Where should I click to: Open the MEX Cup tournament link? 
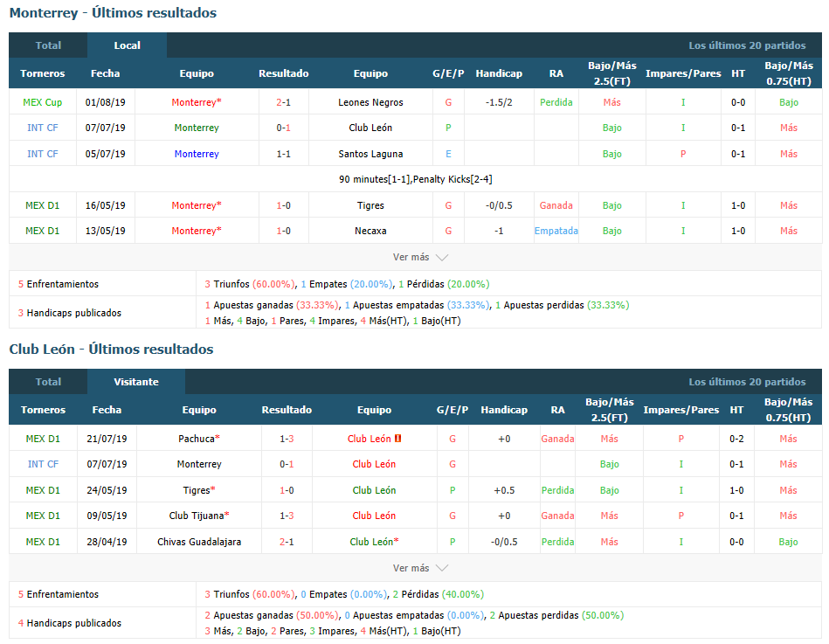(42, 102)
